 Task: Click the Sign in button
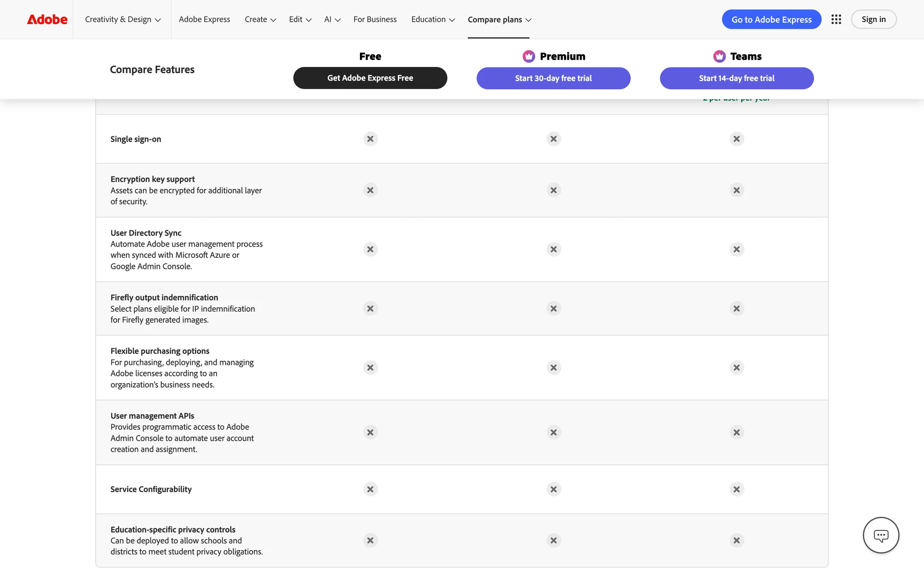(873, 19)
